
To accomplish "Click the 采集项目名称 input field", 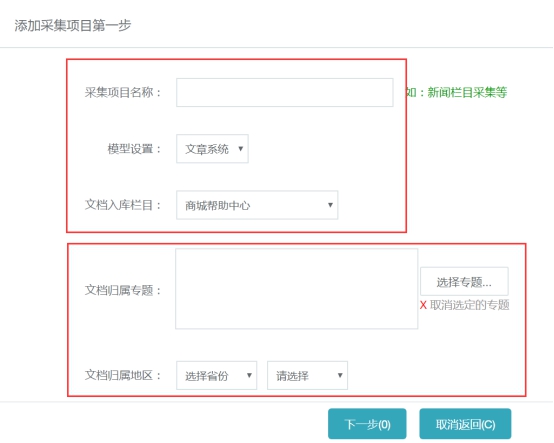I will click(285, 93).
